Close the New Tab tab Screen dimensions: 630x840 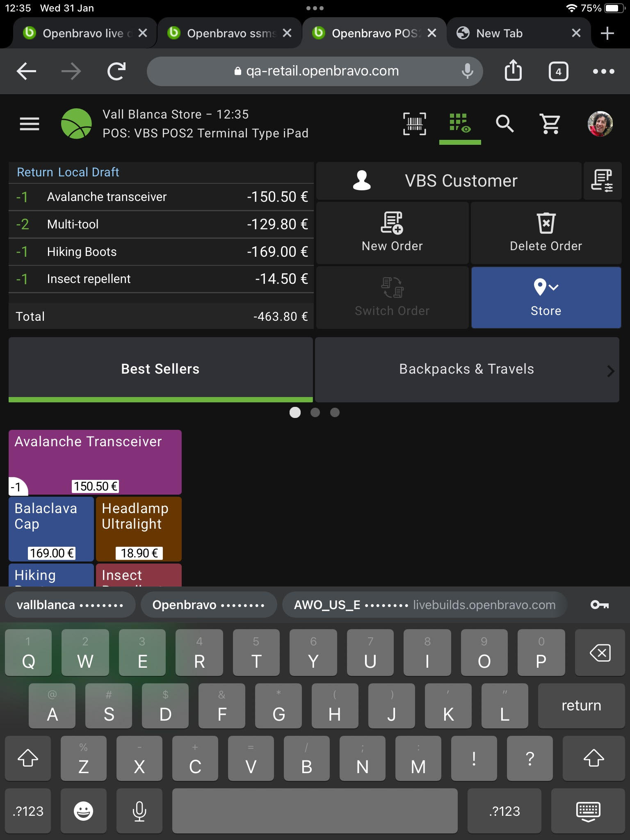pos(576,33)
